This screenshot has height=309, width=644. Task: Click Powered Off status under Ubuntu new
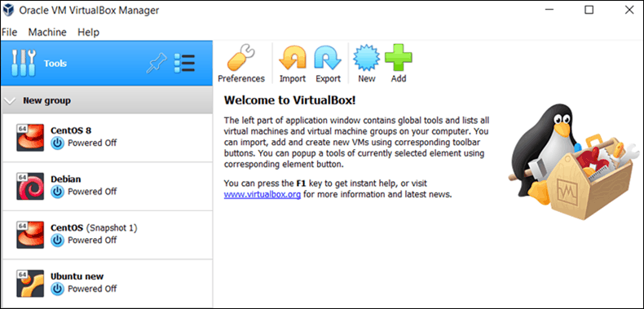92,289
